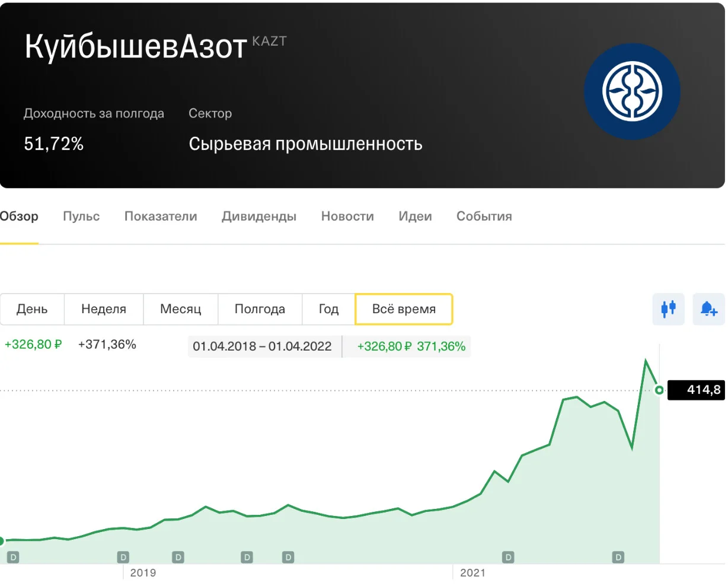
Task: Open the Новости tab
Action: [x=347, y=216]
